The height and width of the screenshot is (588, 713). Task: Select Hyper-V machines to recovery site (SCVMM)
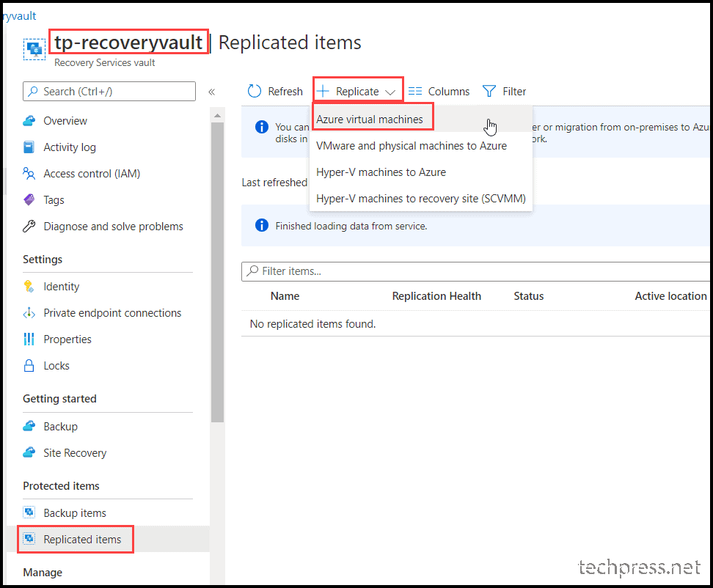click(420, 198)
